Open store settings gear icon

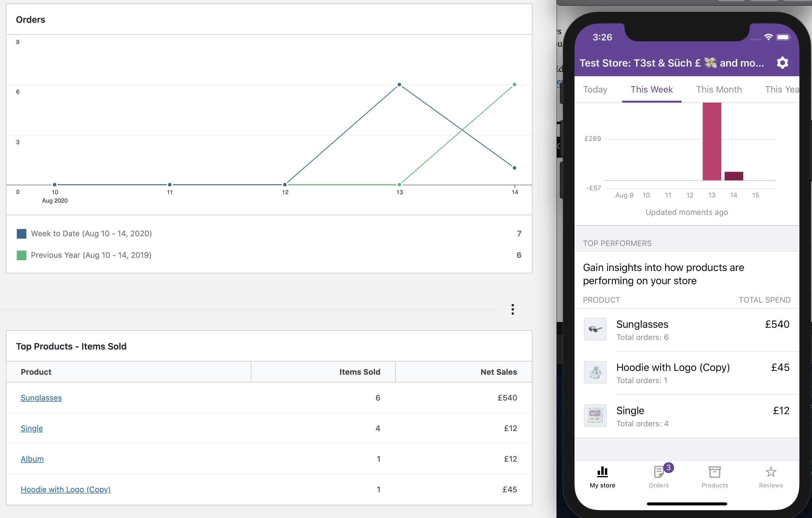782,63
